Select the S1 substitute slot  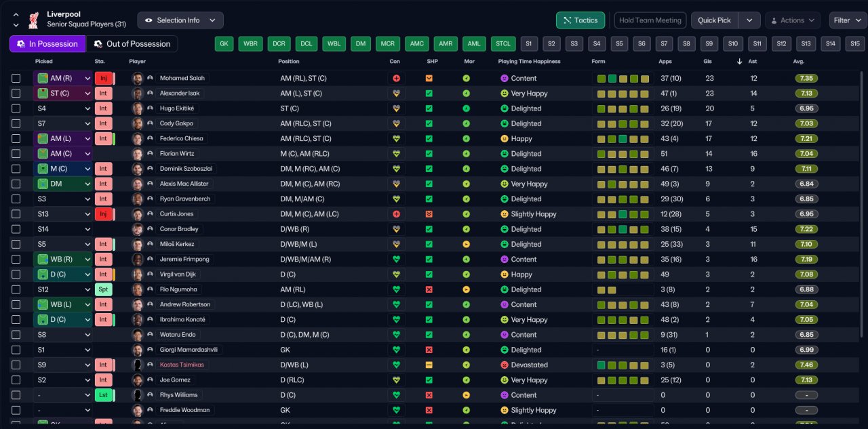coord(529,44)
